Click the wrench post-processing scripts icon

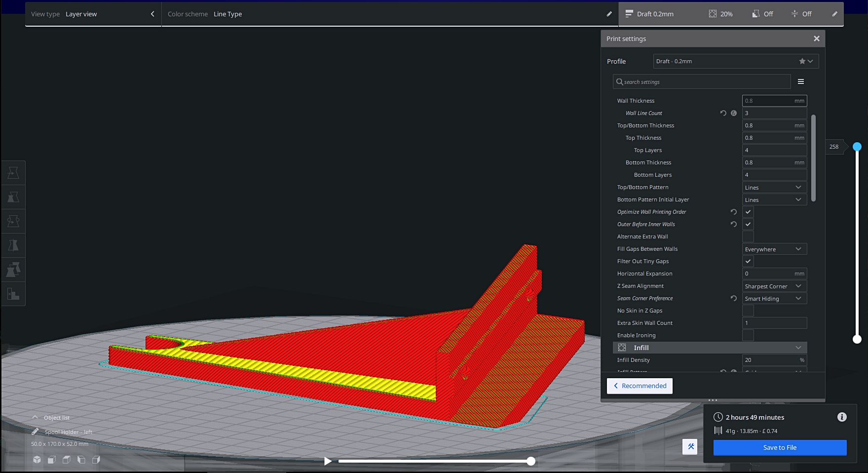[690, 446]
